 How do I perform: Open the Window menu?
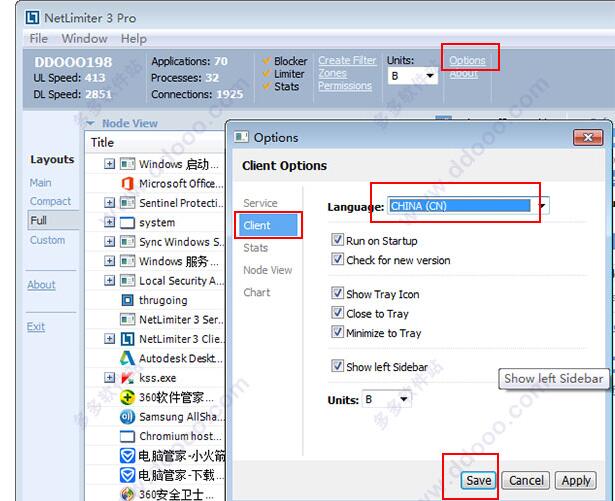click(84, 39)
